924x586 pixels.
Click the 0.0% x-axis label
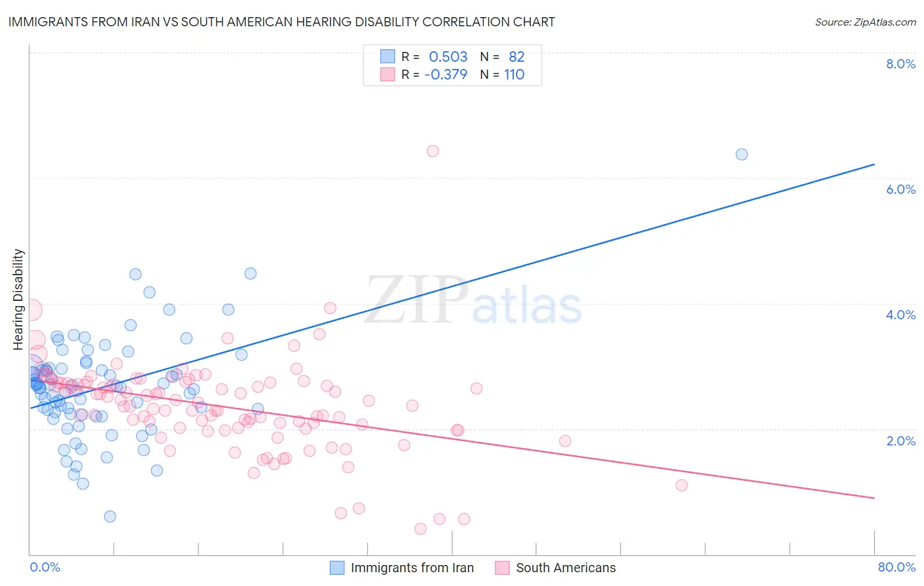click(x=45, y=567)
